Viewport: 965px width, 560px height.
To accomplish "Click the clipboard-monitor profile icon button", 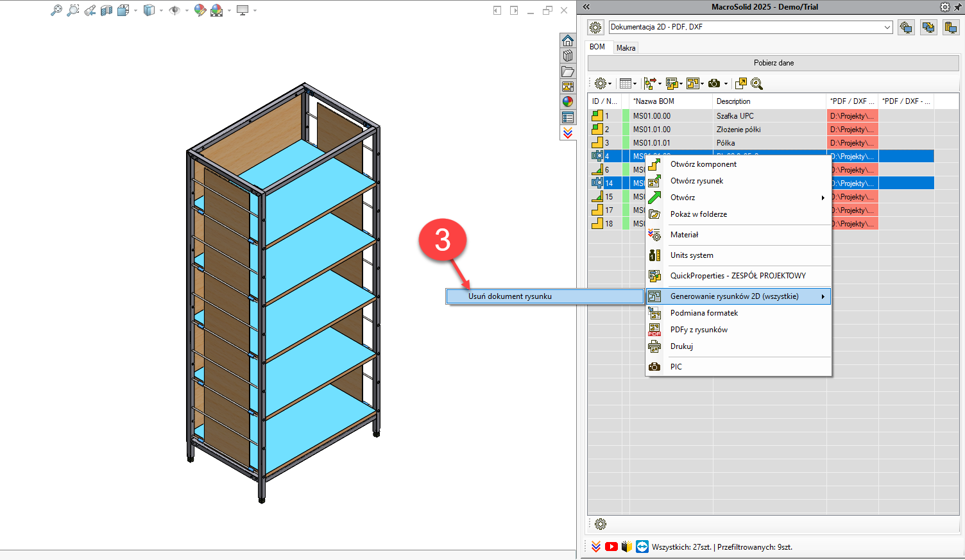I will (950, 28).
